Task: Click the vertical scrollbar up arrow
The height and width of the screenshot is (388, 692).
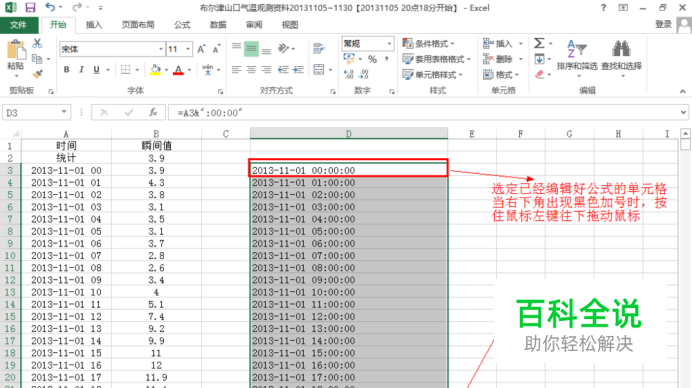Action: pyautogui.click(x=685, y=133)
